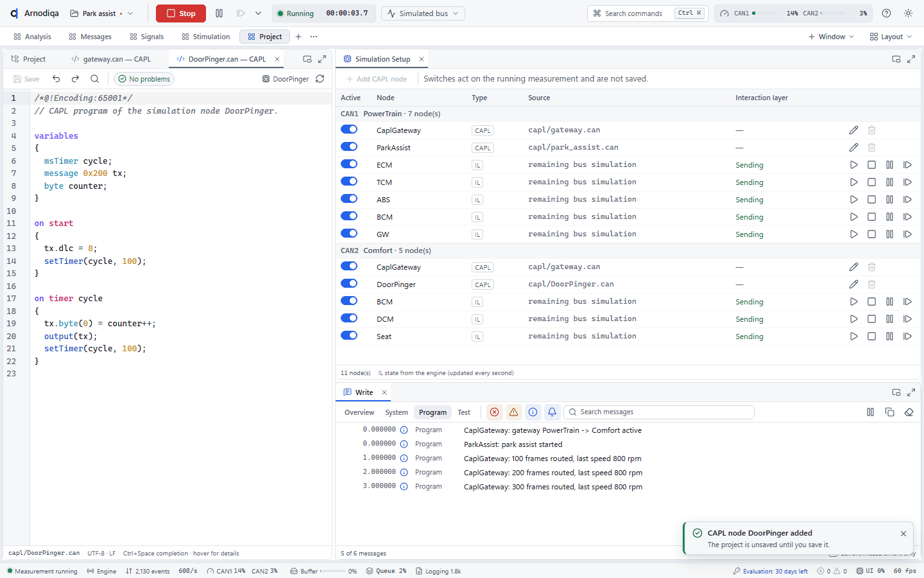Select the Test filter in the Write panel
Screen dimensions: 924x578
(464, 412)
